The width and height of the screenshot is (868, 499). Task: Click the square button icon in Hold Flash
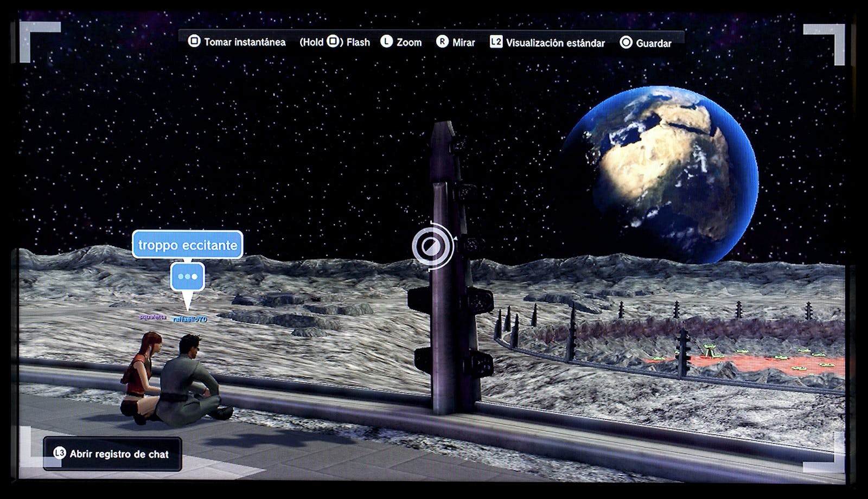point(333,42)
